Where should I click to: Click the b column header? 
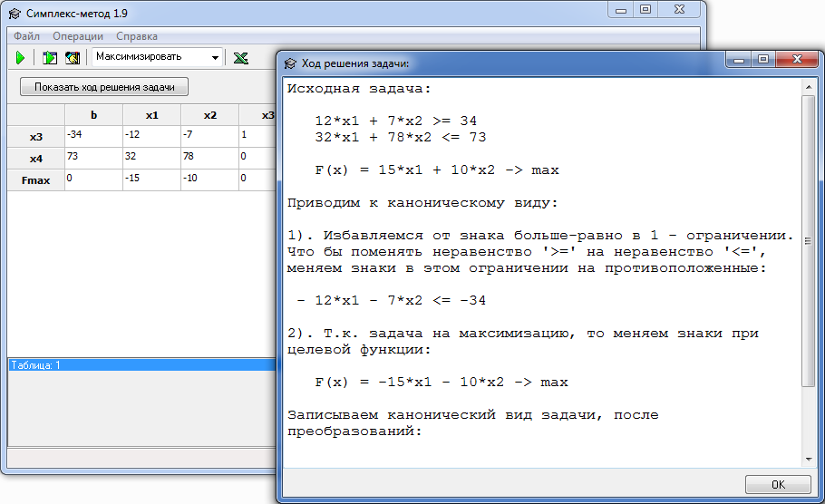click(93, 115)
